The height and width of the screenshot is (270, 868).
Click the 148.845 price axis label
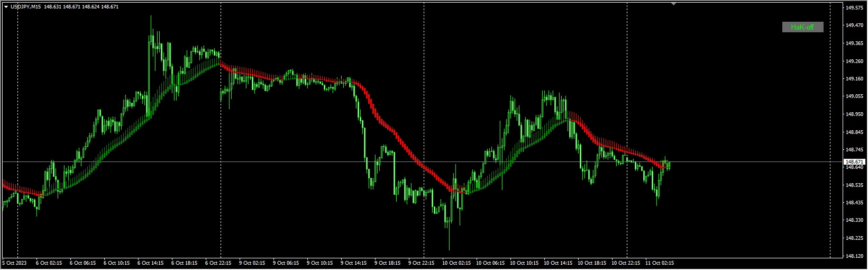(x=855, y=132)
